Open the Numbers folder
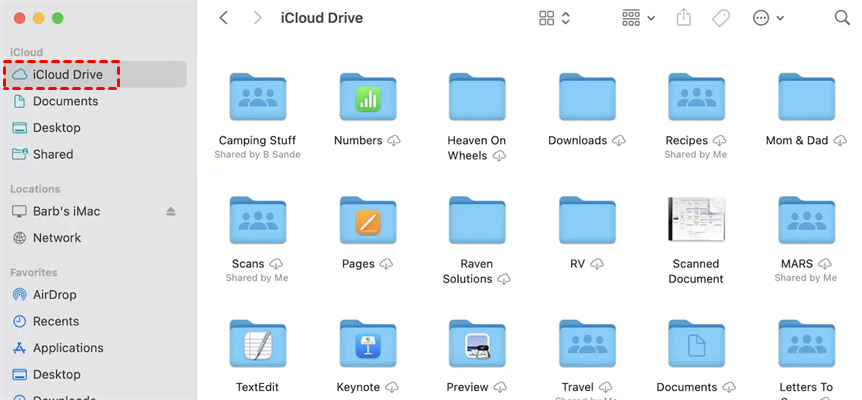This screenshot has height=400, width=862. coord(368,97)
